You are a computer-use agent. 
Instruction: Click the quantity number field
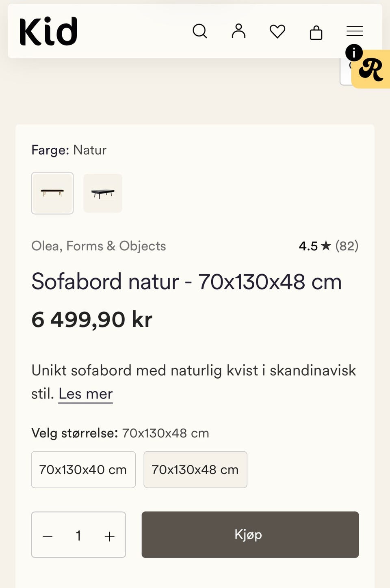(78, 536)
